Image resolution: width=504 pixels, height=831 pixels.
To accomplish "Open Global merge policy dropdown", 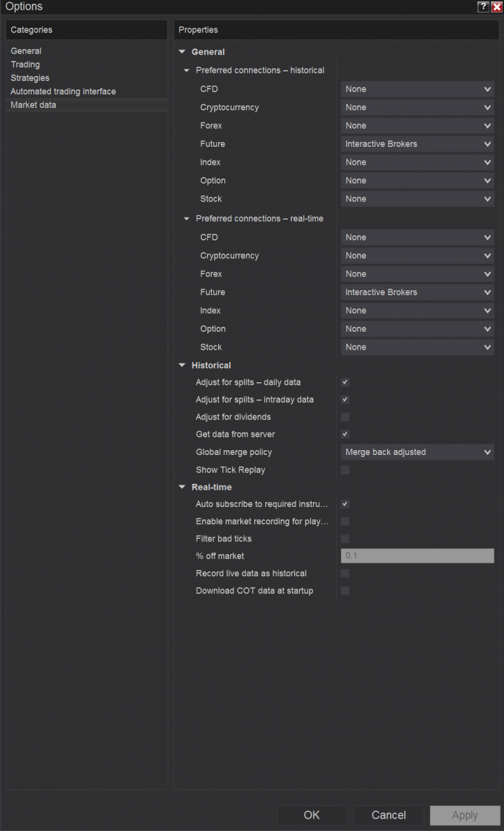I will click(x=417, y=452).
